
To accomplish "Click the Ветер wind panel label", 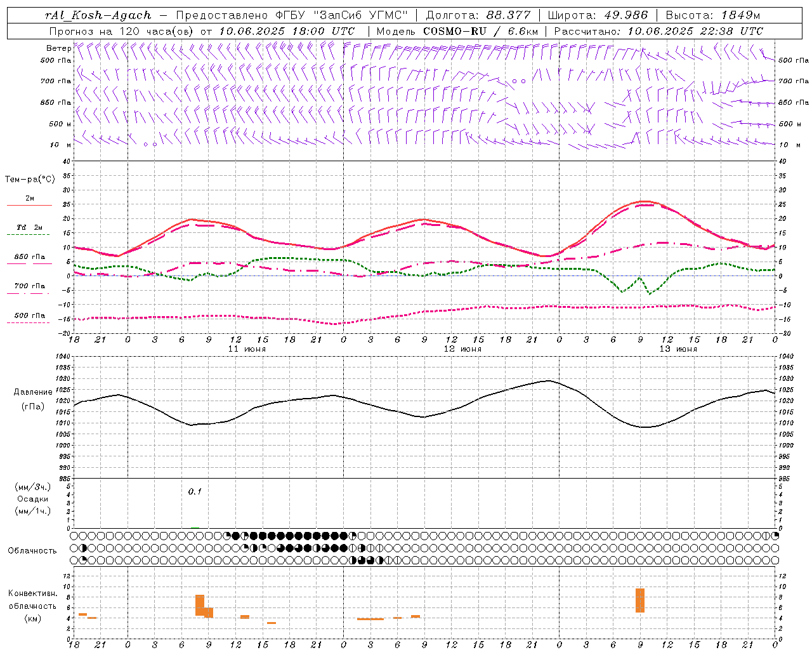I will pos(58,48).
